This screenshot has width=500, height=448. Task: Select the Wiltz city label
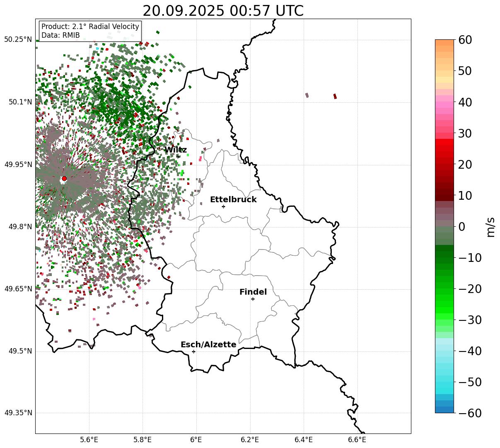point(176,150)
